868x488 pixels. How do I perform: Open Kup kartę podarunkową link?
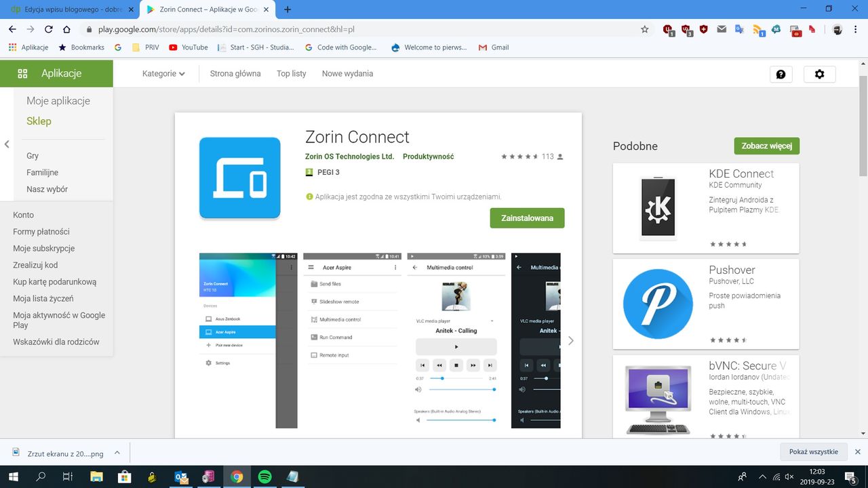coord(55,282)
